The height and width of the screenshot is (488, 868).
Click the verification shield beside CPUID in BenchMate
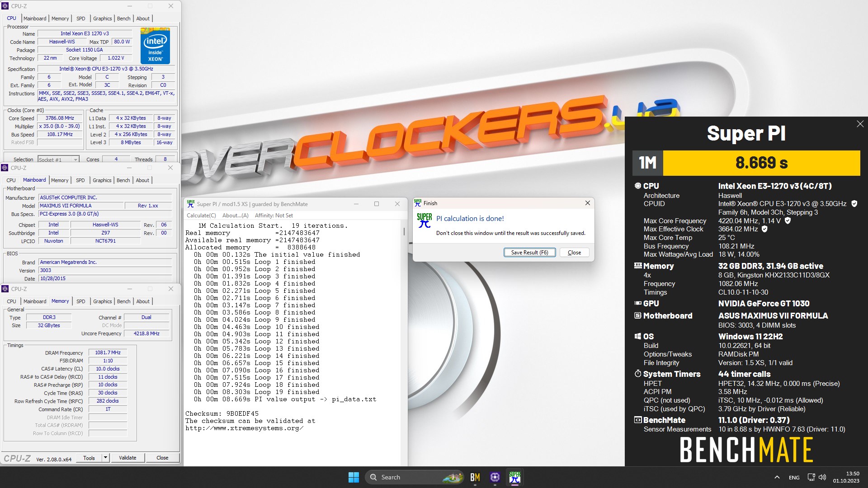854,204
